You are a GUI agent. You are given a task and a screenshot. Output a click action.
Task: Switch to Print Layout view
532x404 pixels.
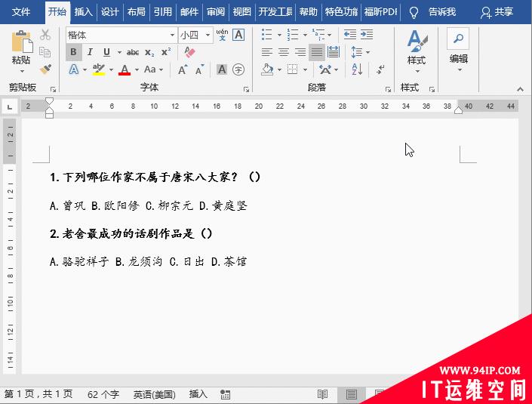(352, 394)
